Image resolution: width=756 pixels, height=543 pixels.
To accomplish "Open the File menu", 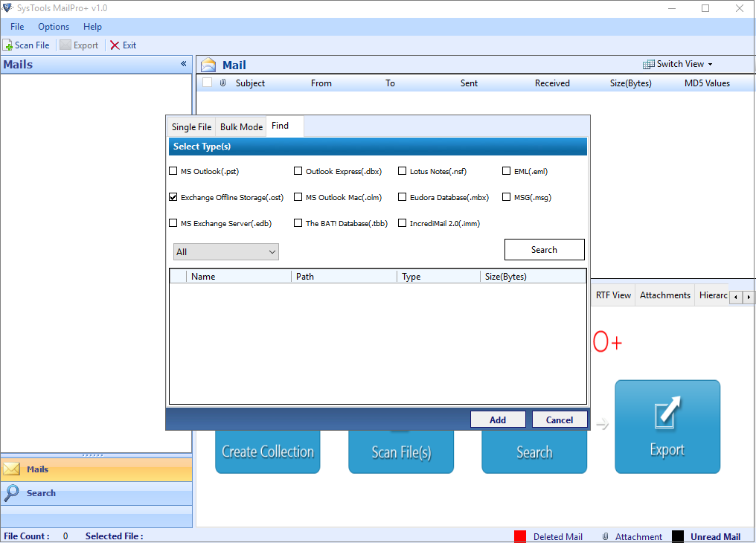I will 17,27.
